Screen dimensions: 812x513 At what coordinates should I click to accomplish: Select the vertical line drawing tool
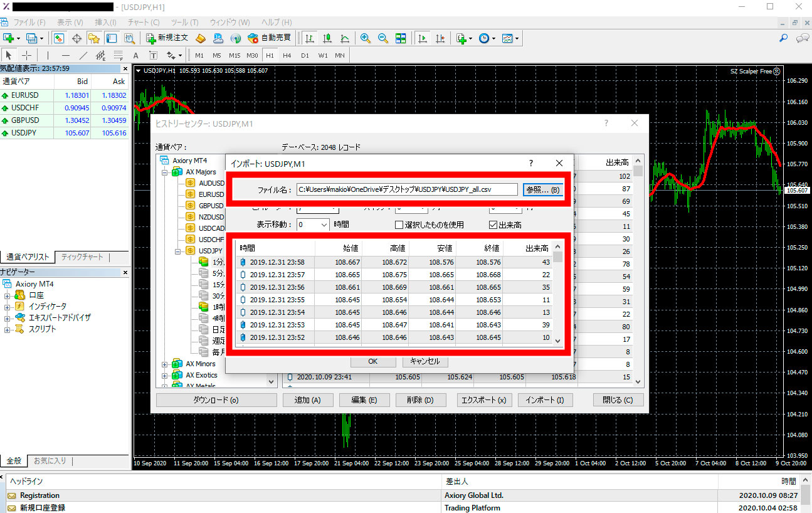[x=48, y=55]
